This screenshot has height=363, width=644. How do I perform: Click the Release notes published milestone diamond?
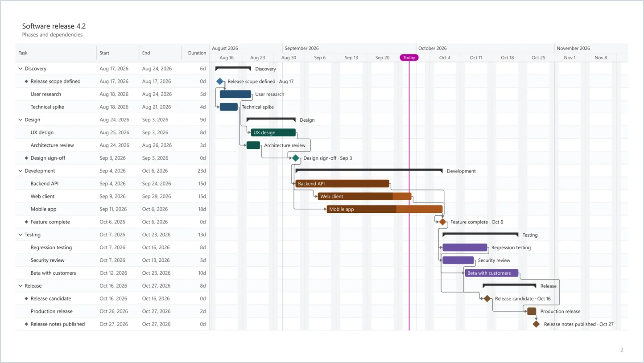(536, 324)
